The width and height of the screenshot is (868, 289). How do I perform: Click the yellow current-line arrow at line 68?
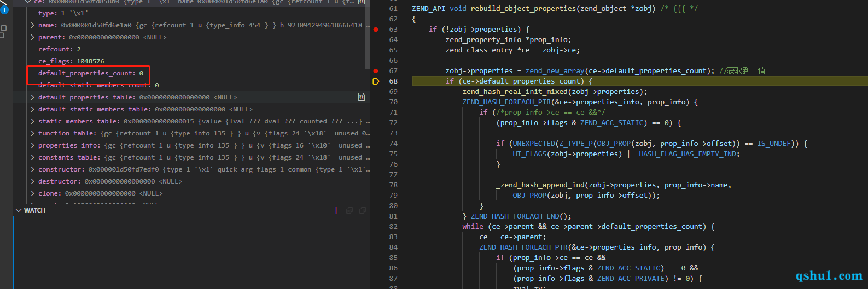[376, 81]
